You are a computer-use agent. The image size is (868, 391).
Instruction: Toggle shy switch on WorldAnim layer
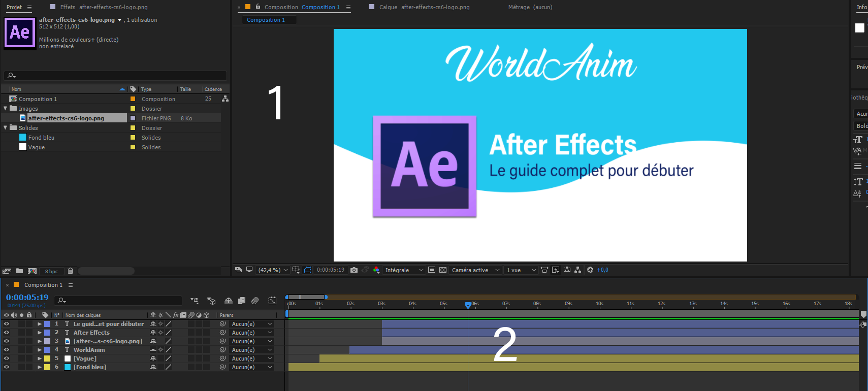(x=153, y=350)
